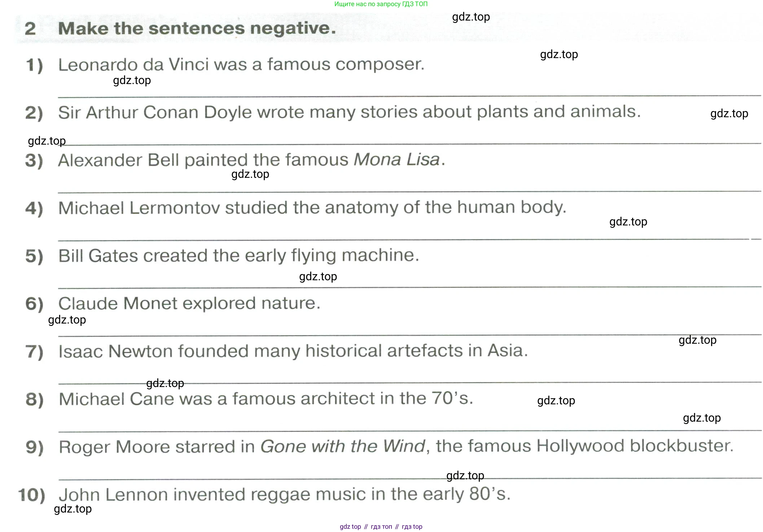The width and height of the screenshot is (763, 532).
Task: Click the answer line under Alexander Bell sentence
Action: 409,192
